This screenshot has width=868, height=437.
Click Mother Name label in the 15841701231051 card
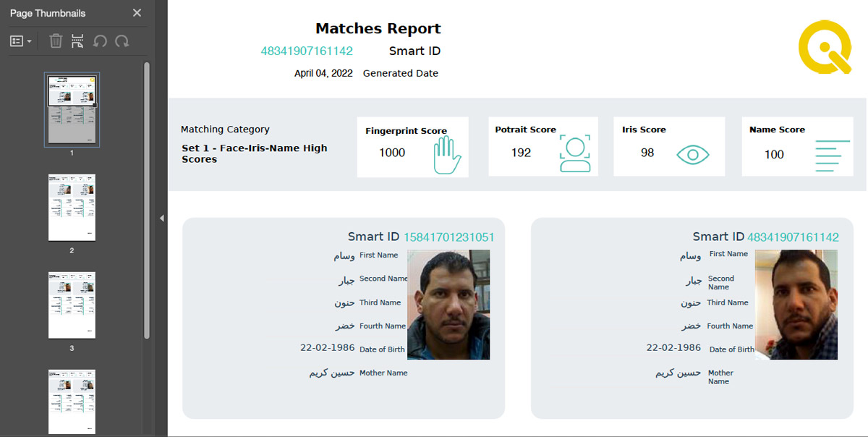383,373
